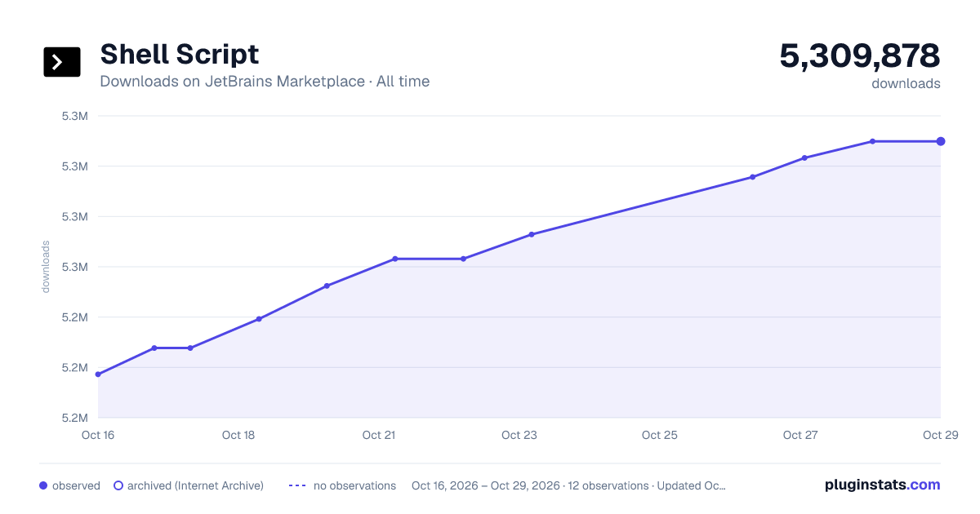This screenshot has width=980, height=514.
Task: Click the 'Oct 27' x-axis label
Action: [x=800, y=435]
